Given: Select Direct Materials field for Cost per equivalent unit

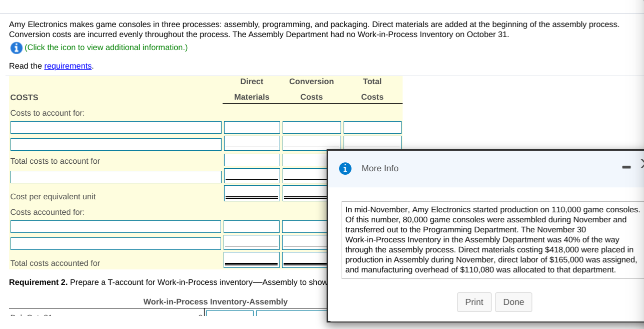Looking at the screenshot, I should [x=252, y=193].
